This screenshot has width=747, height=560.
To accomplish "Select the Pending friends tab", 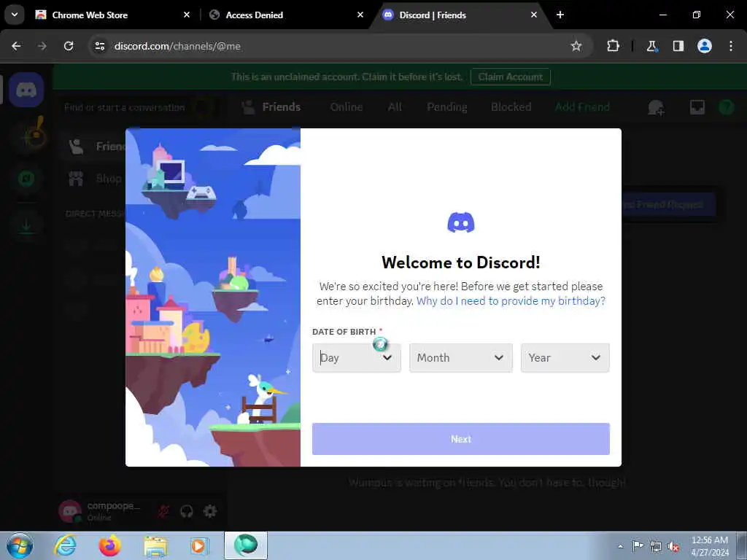I will point(447,107).
